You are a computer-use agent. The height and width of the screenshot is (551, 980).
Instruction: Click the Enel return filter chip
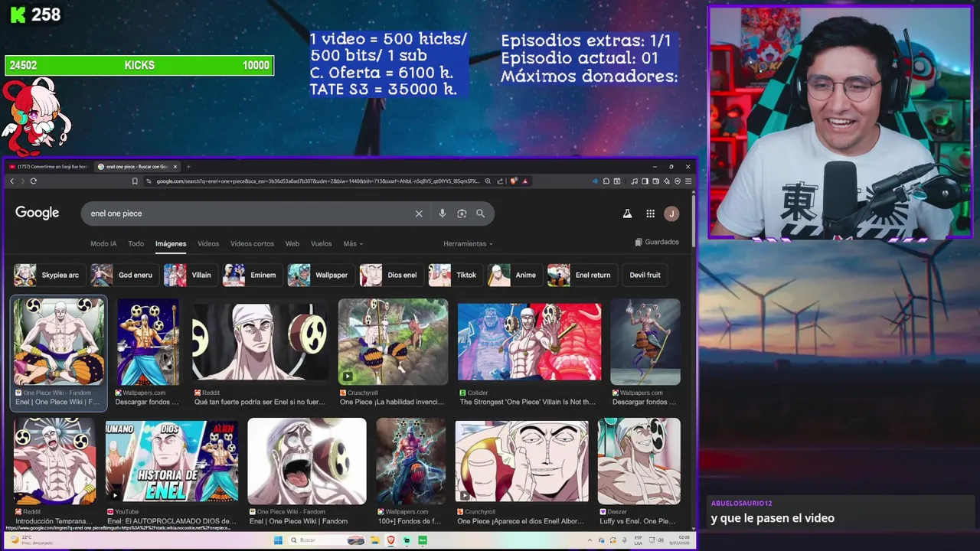tap(581, 275)
